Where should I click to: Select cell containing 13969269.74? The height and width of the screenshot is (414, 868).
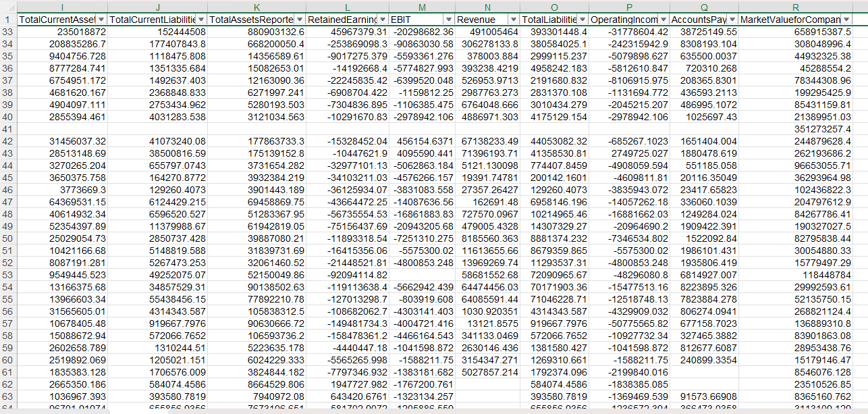coord(487,263)
